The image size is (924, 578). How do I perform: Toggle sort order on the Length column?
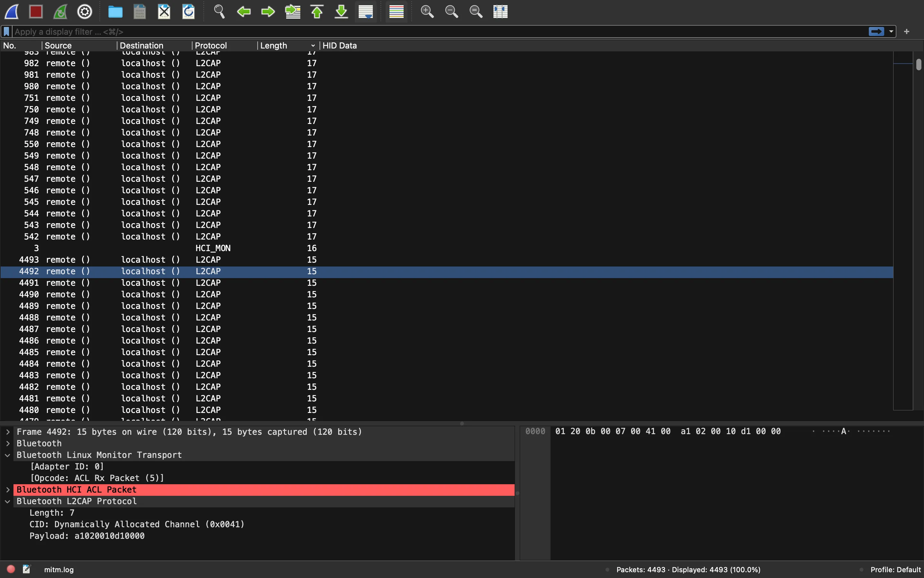coord(289,46)
